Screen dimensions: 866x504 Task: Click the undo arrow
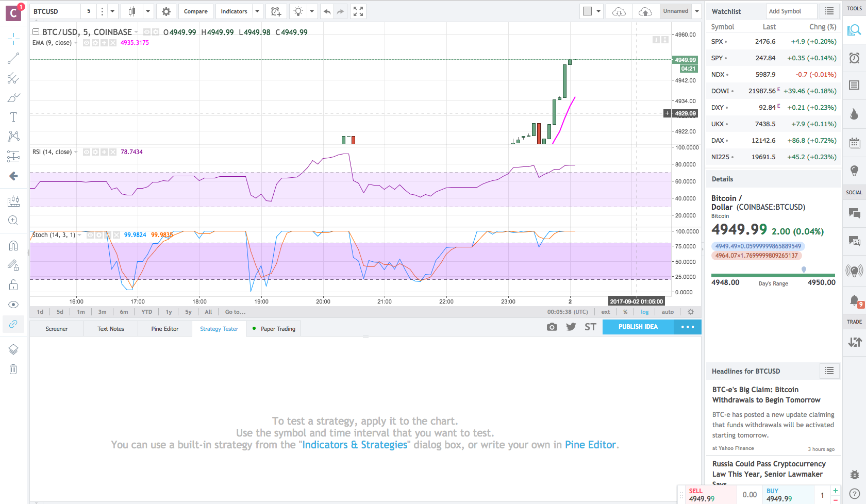pos(327,11)
